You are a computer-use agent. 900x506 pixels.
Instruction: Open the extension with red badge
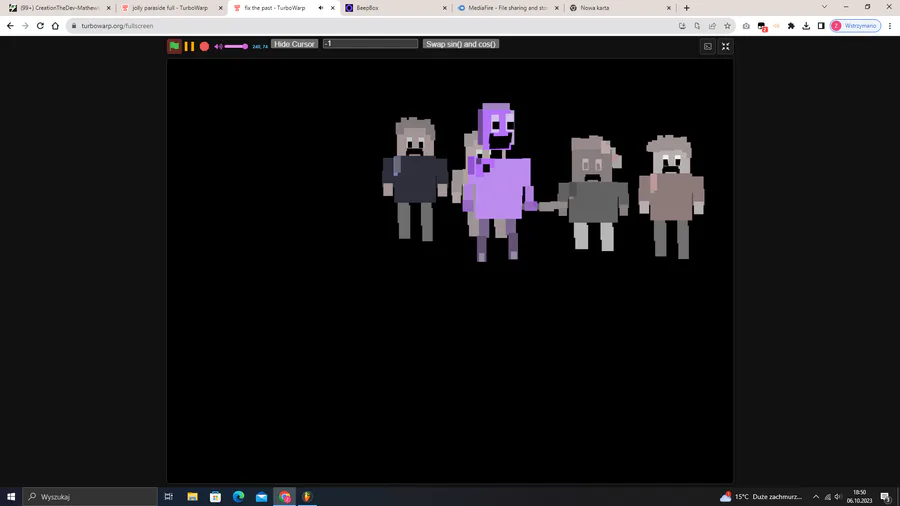pos(762,26)
